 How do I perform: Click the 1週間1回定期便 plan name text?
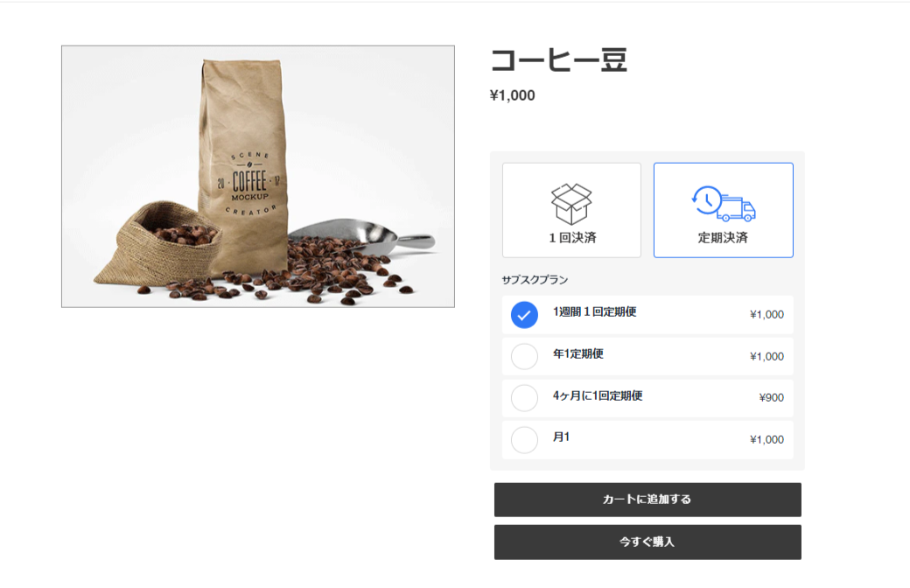tap(594, 311)
